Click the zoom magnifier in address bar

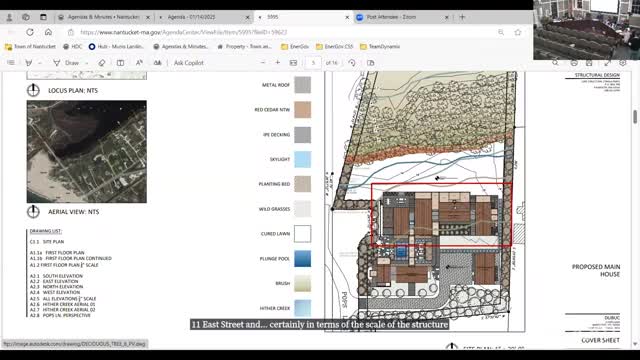click(501, 32)
